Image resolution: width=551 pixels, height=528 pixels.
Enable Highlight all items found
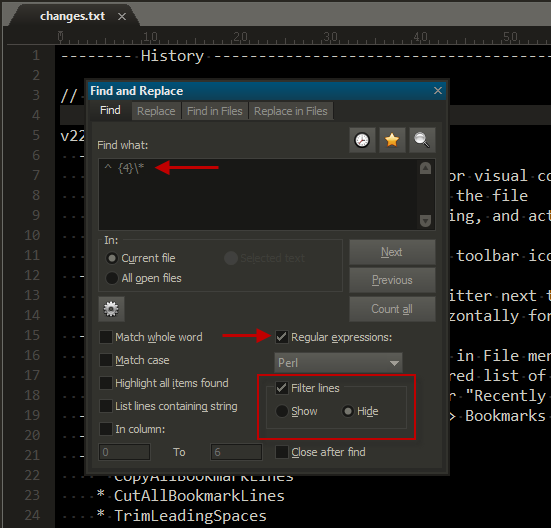pos(106,383)
